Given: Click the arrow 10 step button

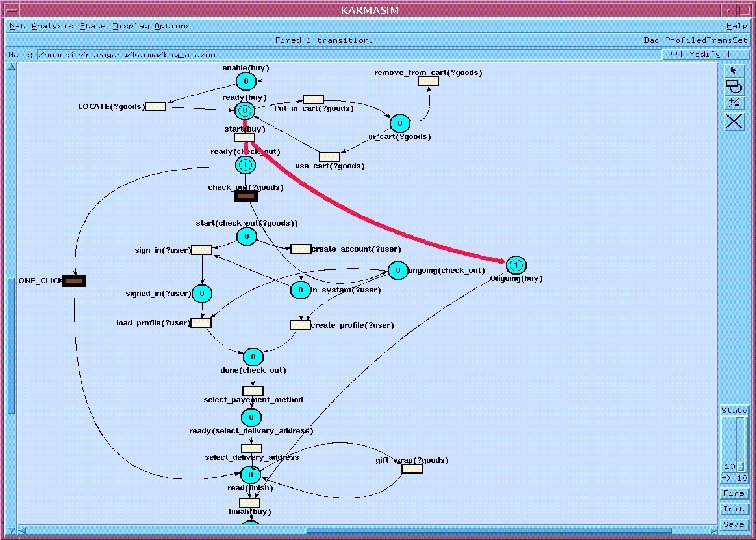Looking at the screenshot, I should 733,478.
